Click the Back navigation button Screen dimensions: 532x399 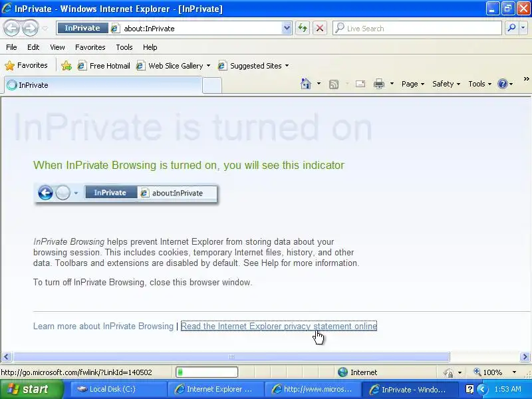pos(12,28)
